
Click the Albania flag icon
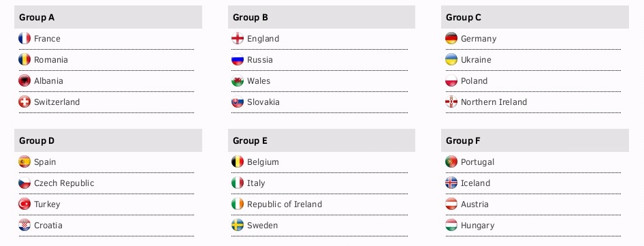pyautogui.click(x=25, y=80)
